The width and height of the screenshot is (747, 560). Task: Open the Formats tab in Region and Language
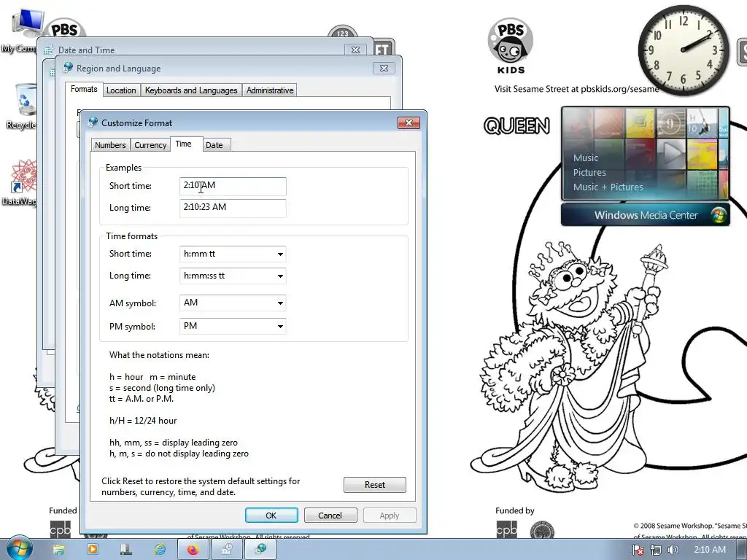(x=84, y=89)
